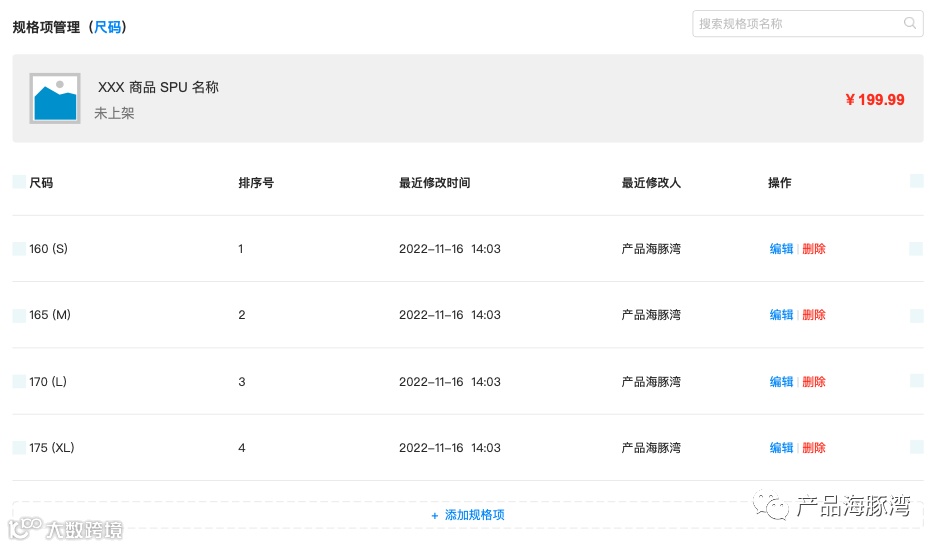The height and width of the screenshot is (547, 941).
Task: Click the search magnifier icon
Action: (x=910, y=23)
